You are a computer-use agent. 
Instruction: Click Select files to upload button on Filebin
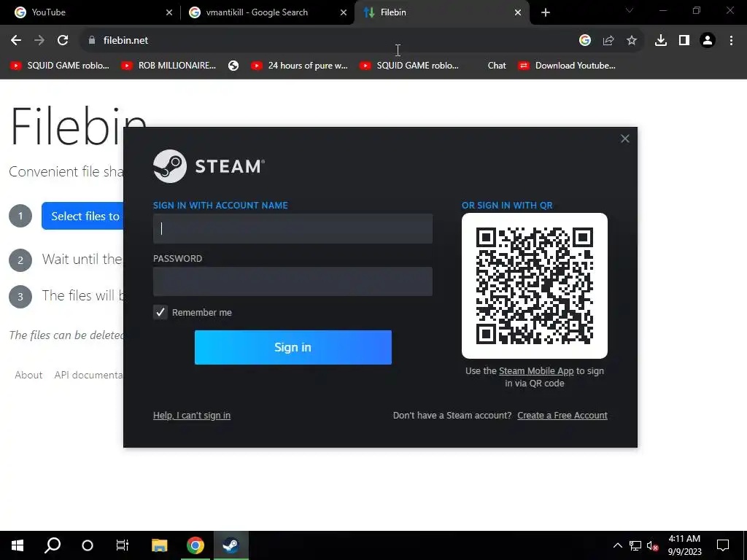tap(82, 216)
